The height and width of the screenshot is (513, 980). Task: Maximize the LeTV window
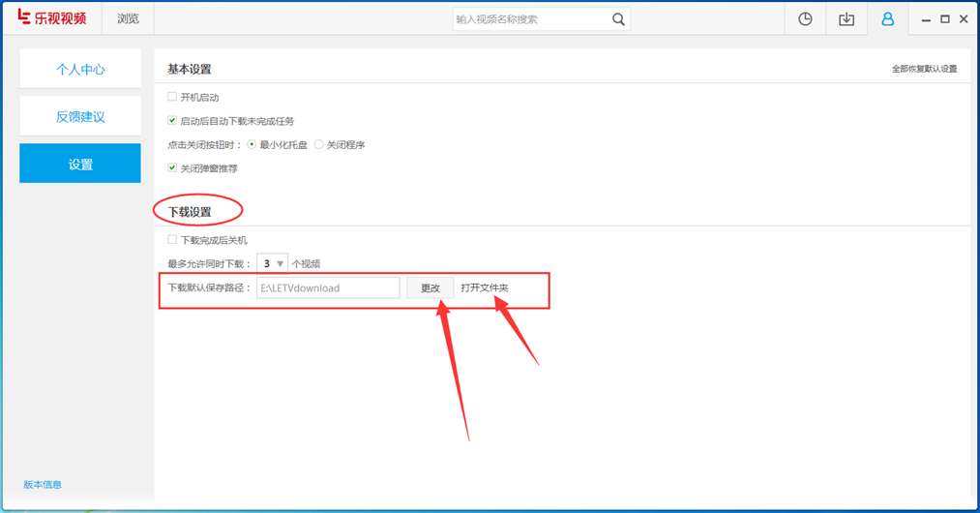tap(945, 19)
